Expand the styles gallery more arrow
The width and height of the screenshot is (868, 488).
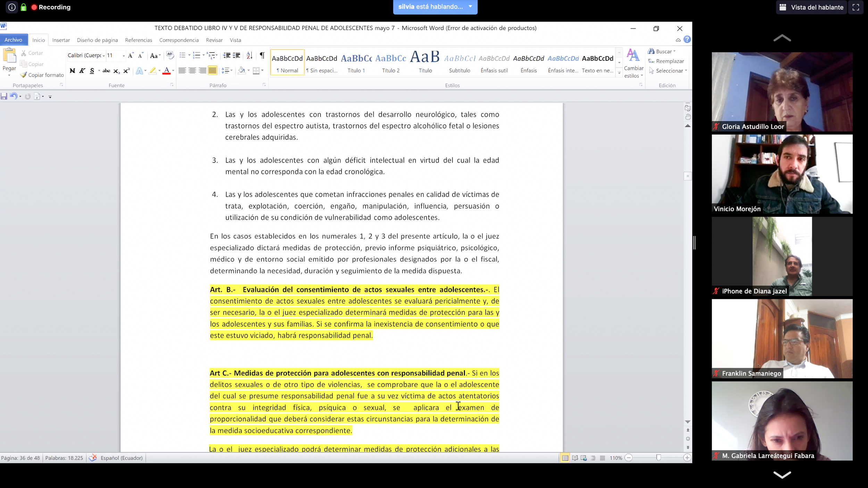[x=619, y=73]
